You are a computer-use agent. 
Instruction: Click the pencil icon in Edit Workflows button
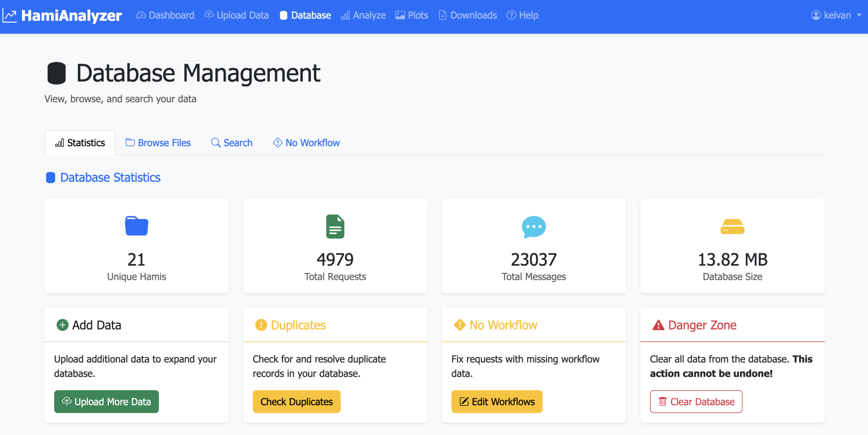tap(464, 401)
